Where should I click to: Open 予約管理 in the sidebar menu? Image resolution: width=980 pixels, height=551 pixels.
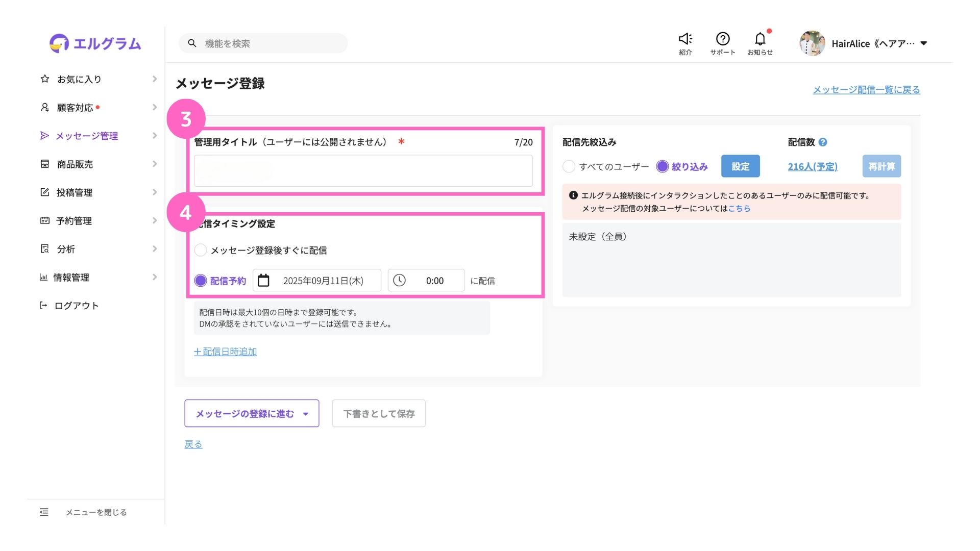point(74,220)
